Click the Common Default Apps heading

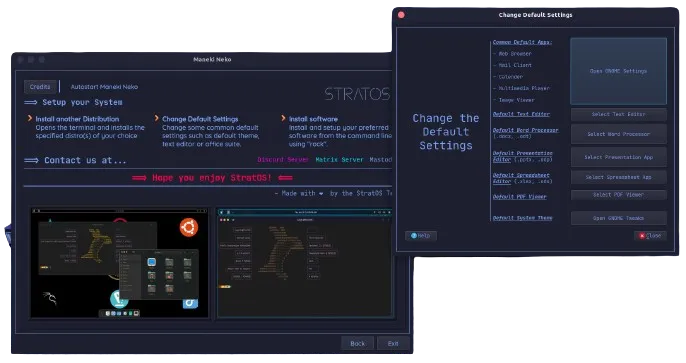tap(522, 42)
